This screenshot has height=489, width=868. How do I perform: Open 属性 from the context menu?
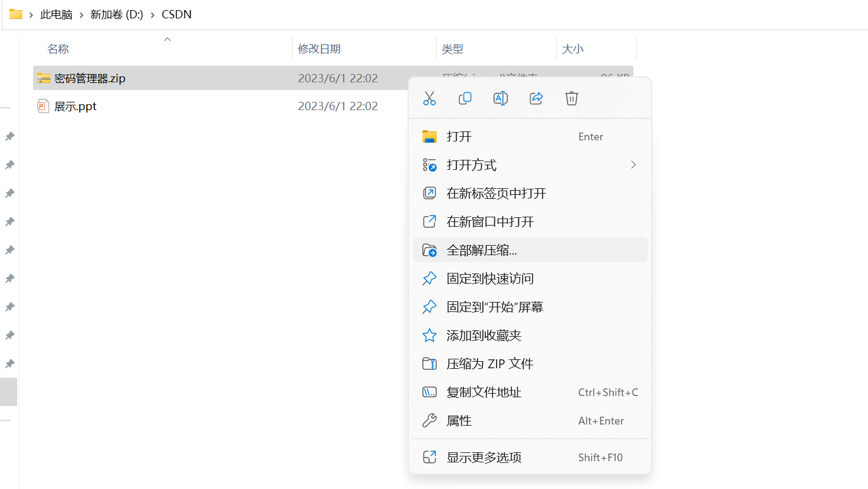click(x=530, y=420)
